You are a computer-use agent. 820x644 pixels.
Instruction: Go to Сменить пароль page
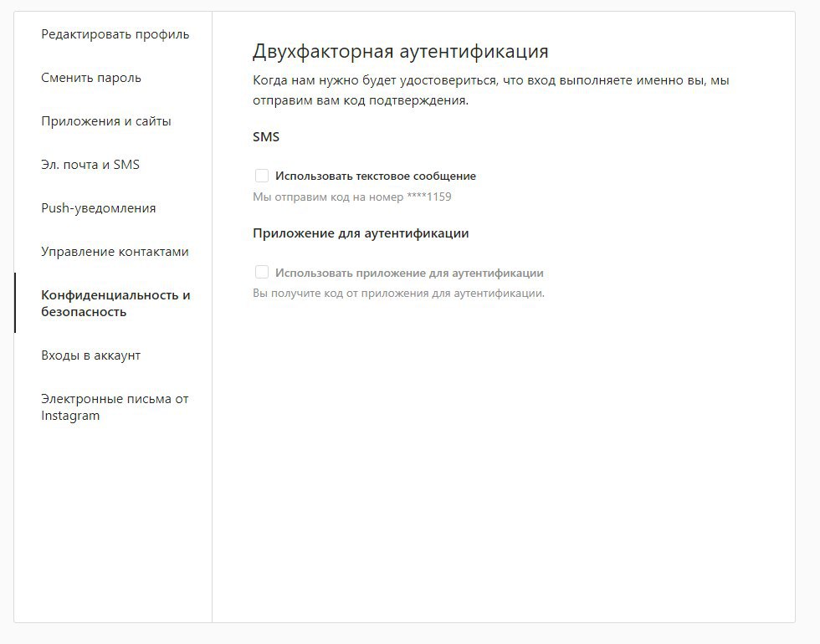[91, 78]
